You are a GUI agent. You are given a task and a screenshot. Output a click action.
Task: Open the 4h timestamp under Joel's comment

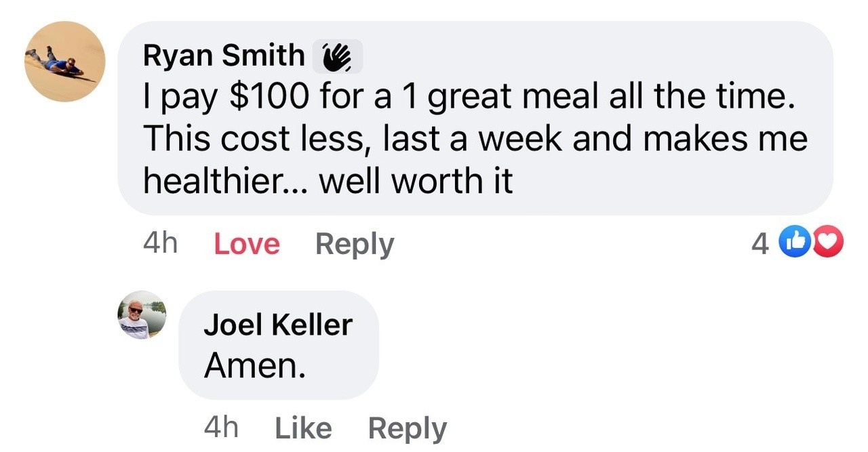pyautogui.click(x=220, y=428)
